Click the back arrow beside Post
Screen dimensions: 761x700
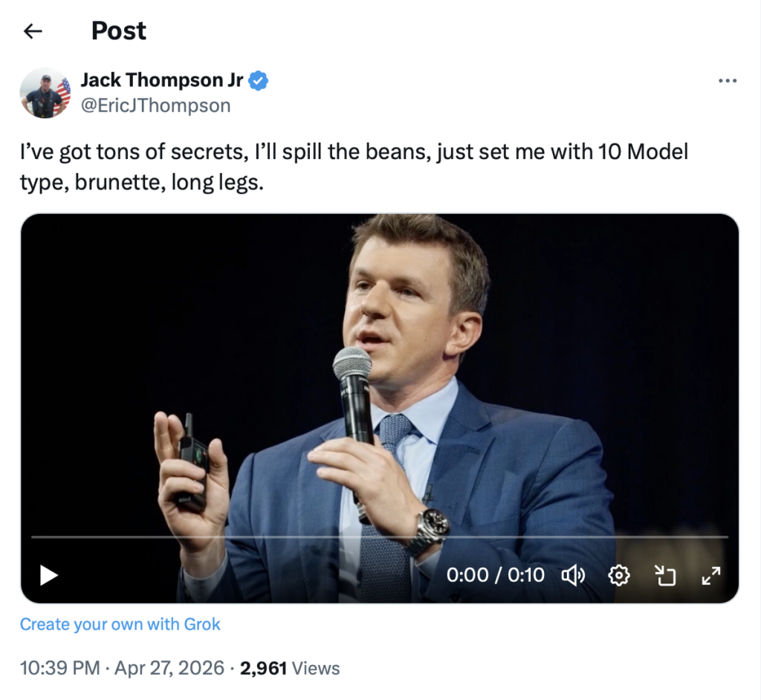pyautogui.click(x=33, y=31)
